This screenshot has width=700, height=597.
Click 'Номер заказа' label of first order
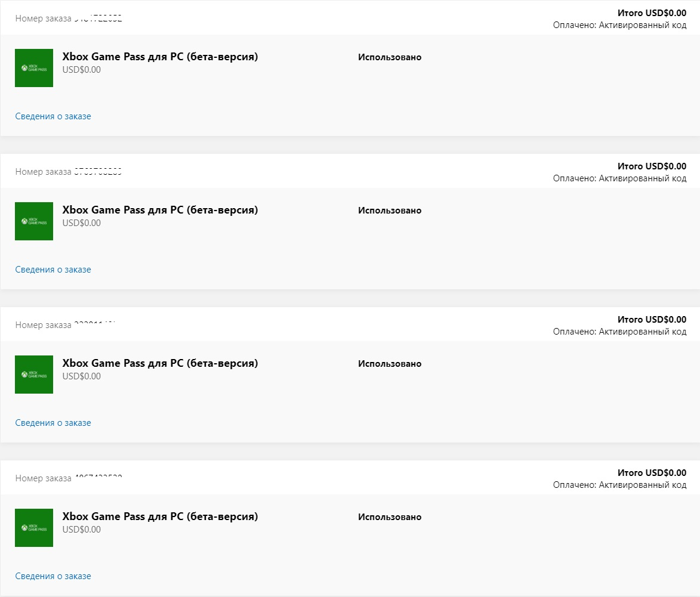coord(44,18)
